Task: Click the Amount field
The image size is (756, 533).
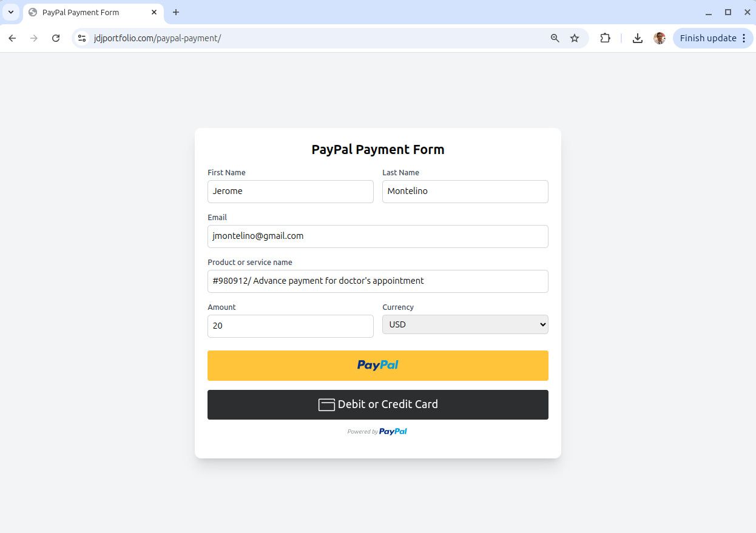Action: pyautogui.click(x=290, y=326)
